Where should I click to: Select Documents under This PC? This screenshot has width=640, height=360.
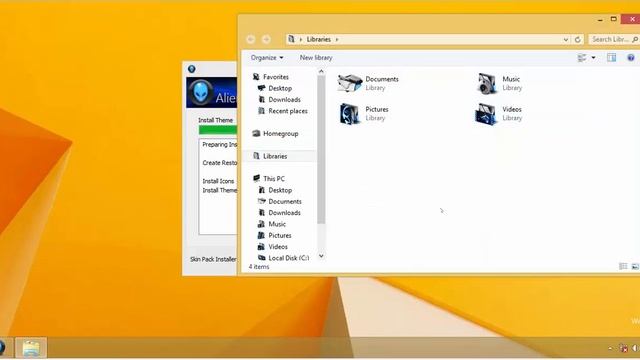[285, 201]
